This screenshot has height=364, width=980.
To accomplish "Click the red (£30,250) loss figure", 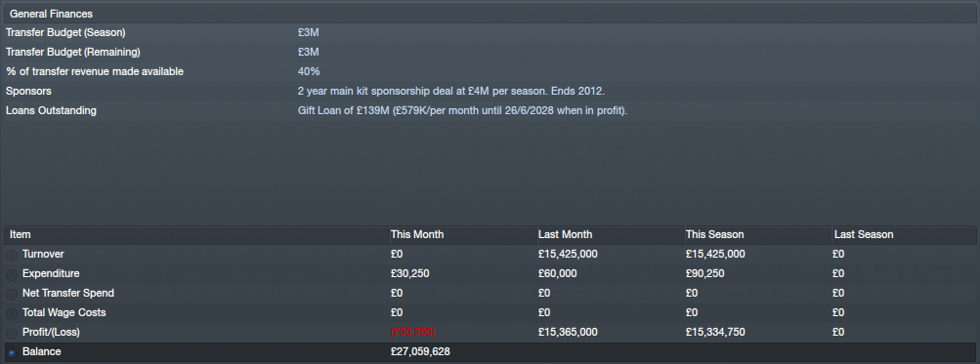I will [x=413, y=332].
